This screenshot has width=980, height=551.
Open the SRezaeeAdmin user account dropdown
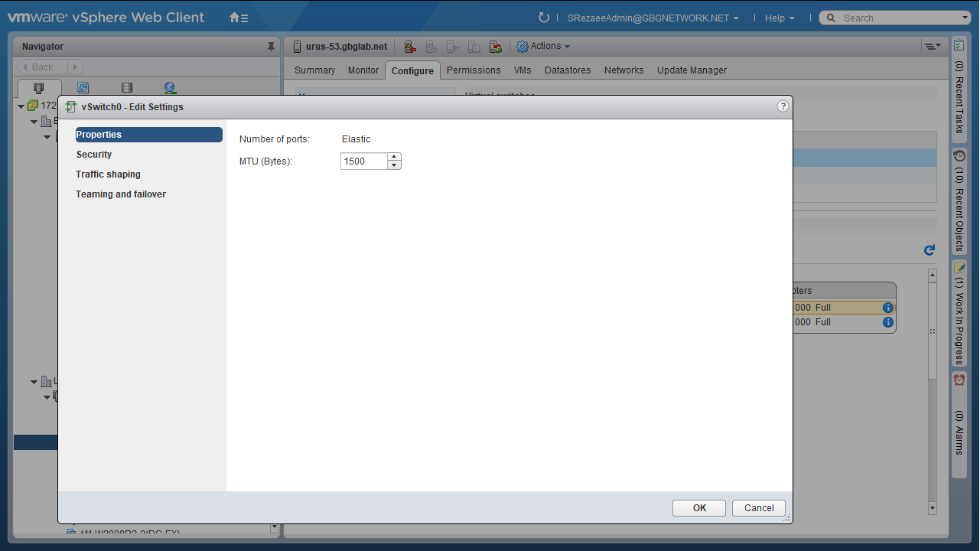coord(653,18)
